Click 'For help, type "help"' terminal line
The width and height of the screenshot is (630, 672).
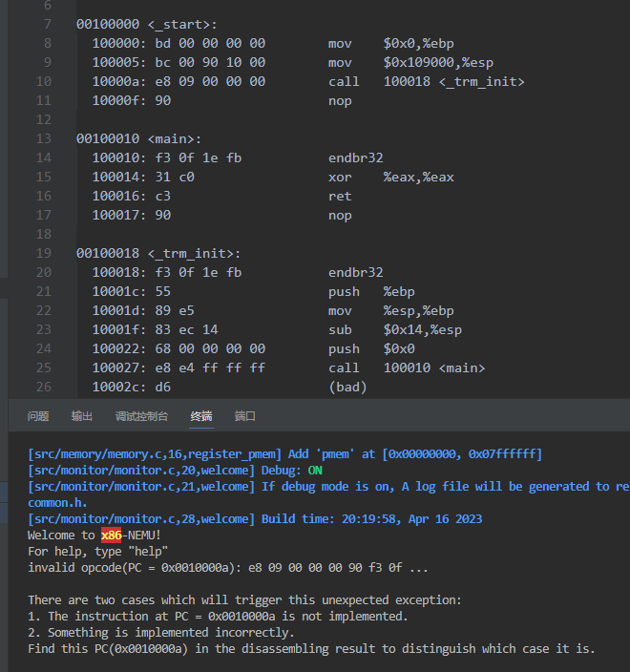tap(97, 552)
